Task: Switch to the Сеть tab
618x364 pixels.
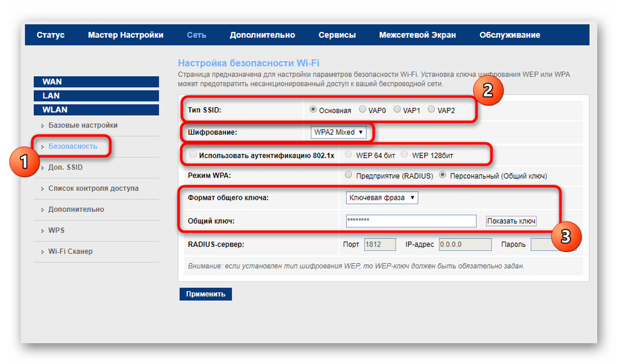Action: click(x=196, y=34)
